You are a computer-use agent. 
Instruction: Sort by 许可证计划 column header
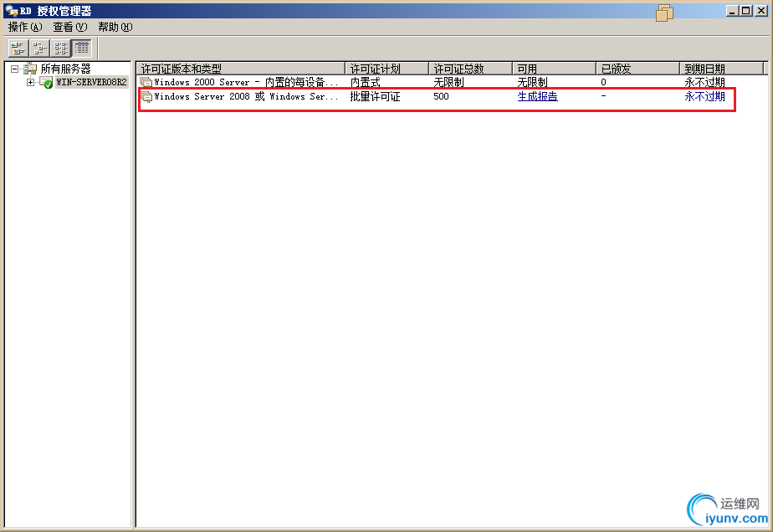pyautogui.click(x=387, y=69)
